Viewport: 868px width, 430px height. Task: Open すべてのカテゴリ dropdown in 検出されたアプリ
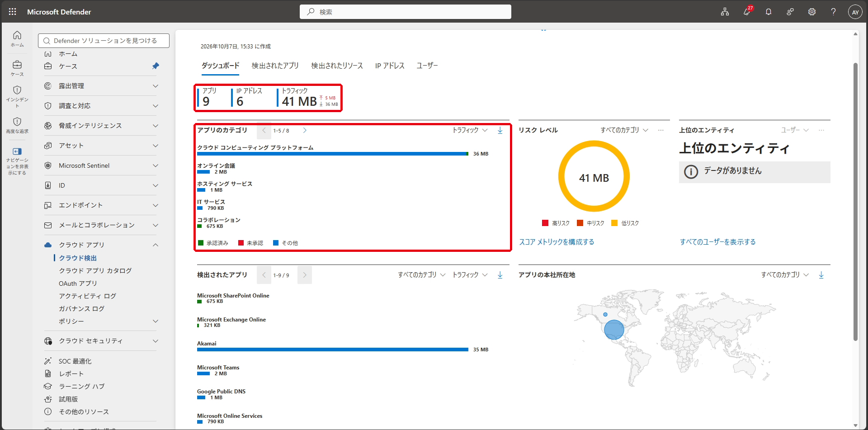422,275
